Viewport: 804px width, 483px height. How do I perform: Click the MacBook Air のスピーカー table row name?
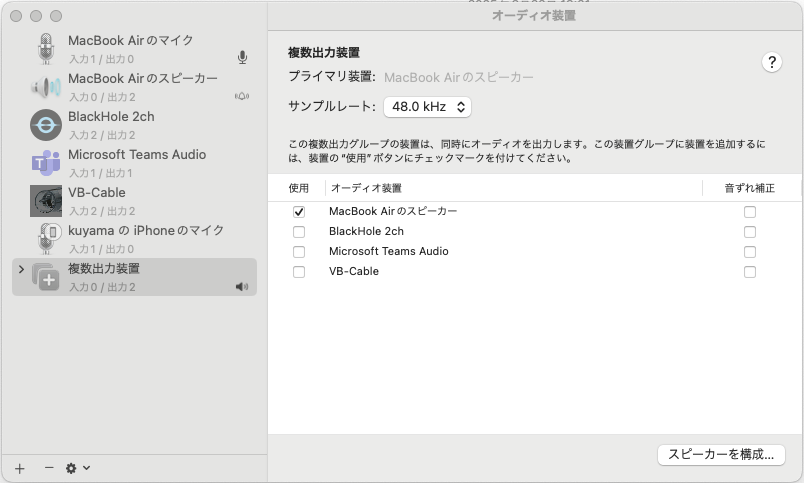[393, 211]
